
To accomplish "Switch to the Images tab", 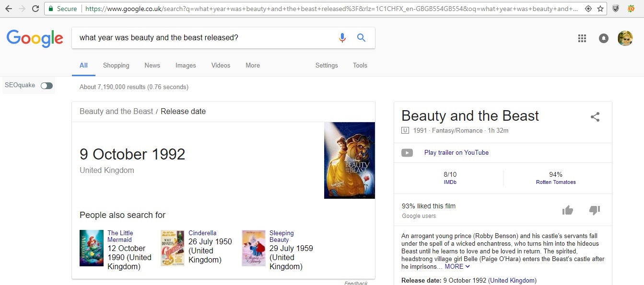I will point(186,66).
